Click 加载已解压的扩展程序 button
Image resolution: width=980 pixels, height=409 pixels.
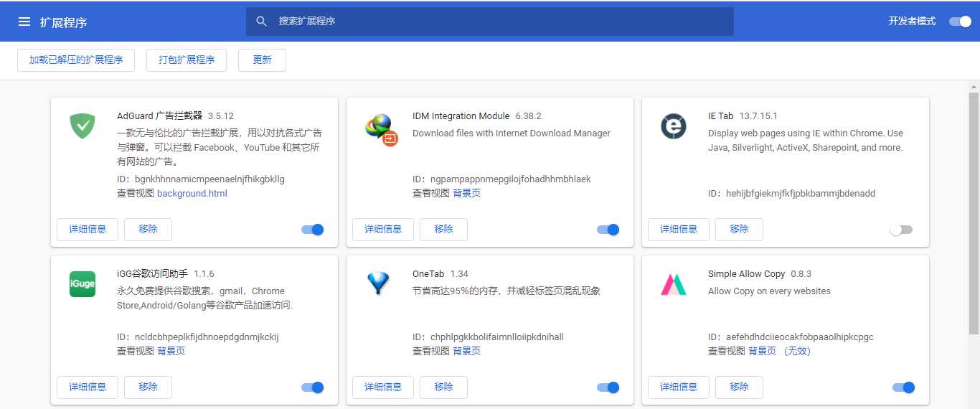76,60
